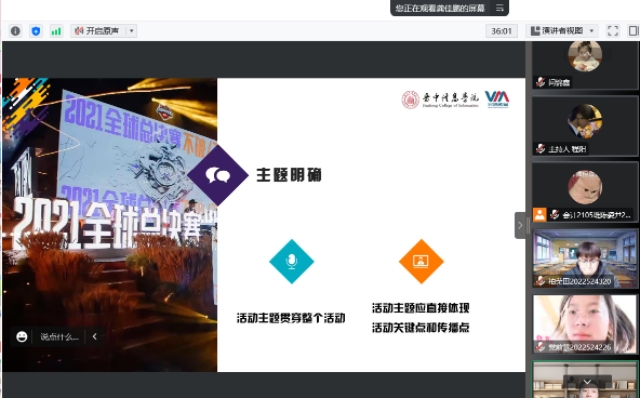
Task: Collapse participant video strip with right chevron
Action: pyautogui.click(x=520, y=225)
